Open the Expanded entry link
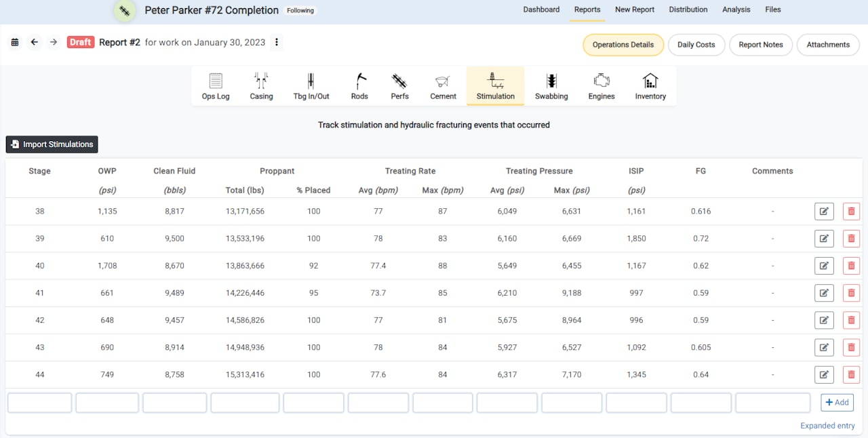The width and height of the screenshot is (868, 438). tap(827, 426)
